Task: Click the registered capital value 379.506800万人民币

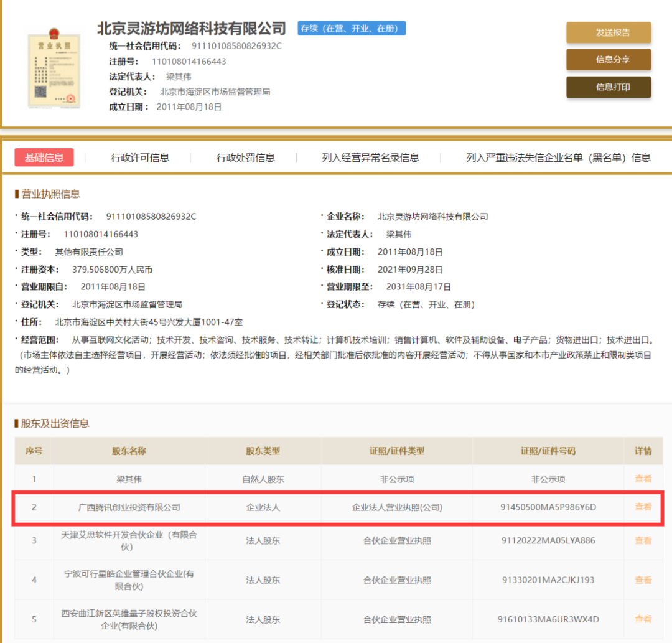Action: [x=112, y=270]
